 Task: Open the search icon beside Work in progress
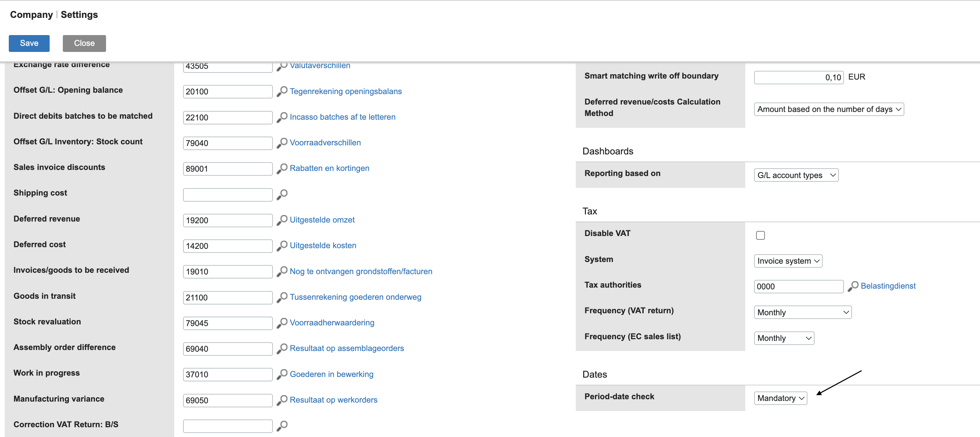coord(282,375)
